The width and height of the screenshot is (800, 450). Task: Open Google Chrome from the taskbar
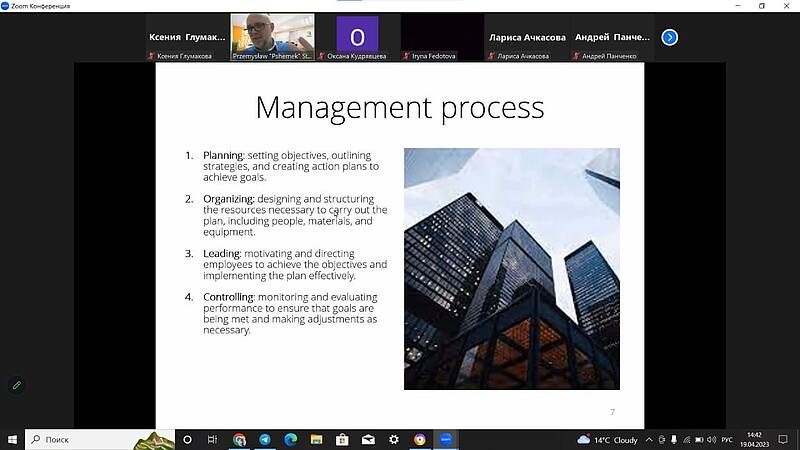239,439
